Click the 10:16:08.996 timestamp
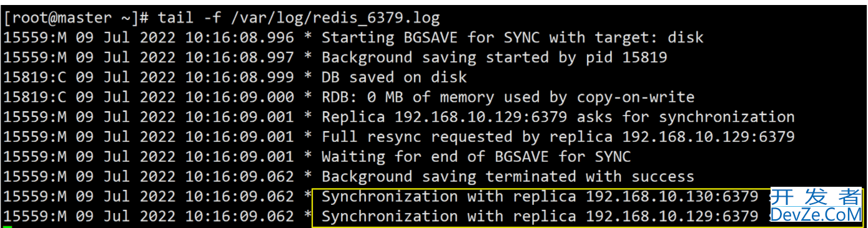This screenshot has height=228, width=868. [x=239, y=37]
